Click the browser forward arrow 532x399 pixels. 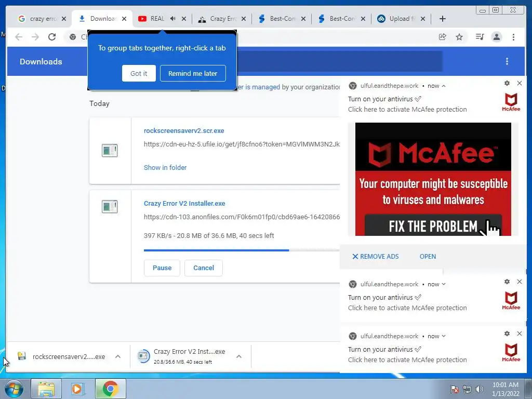pos(35,37)
